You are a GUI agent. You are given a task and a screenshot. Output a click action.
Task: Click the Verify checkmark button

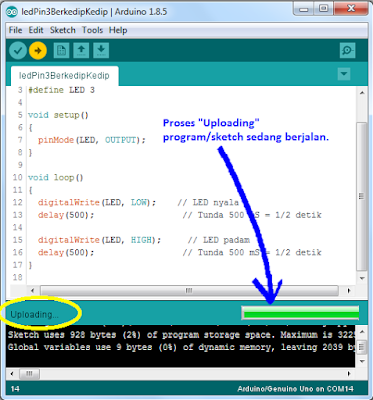coord(18,51)
